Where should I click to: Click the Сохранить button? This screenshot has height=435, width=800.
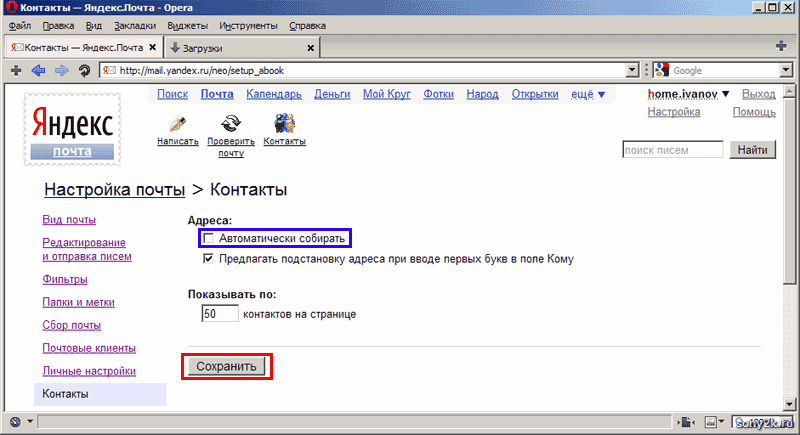227,366
